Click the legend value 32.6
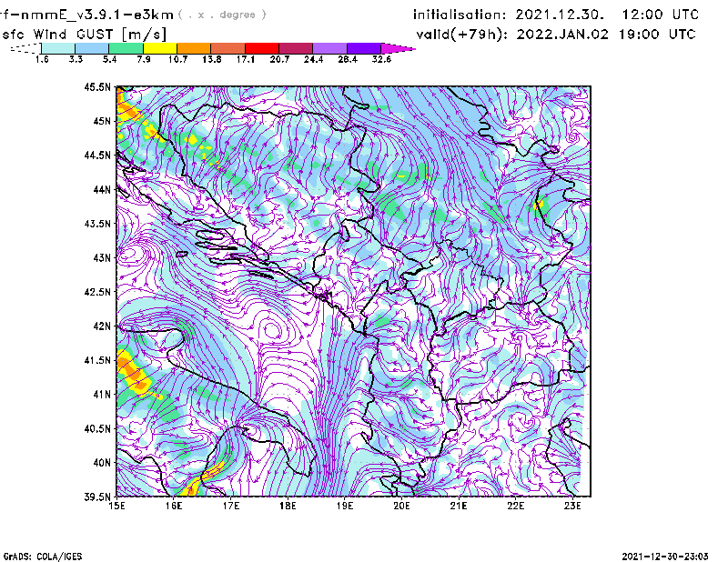This screenshot has width=728, height=562. pyautogui.click(x=381, y=59)
